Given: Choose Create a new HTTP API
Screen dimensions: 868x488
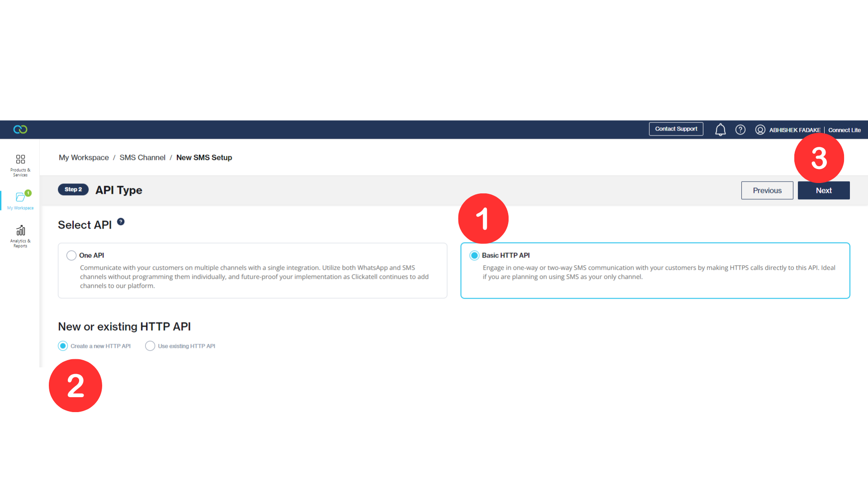Looking at the screenshot, I should [x=63, y=346].
